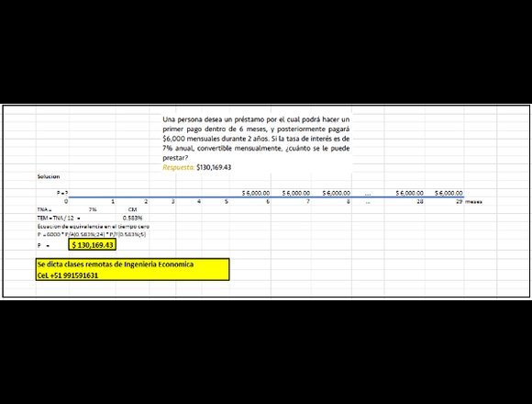Select timeline month number 1
This screenshot has height=404, width=532.
pyautogui.click(x=113, y=202)
